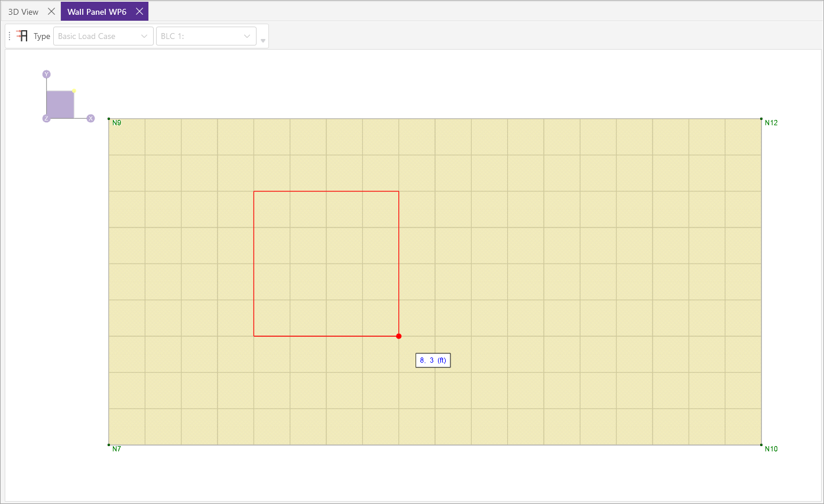The image size is (824, 504).
Task: Switch to the 3D View tab
Action: click(x=24, y=11)
